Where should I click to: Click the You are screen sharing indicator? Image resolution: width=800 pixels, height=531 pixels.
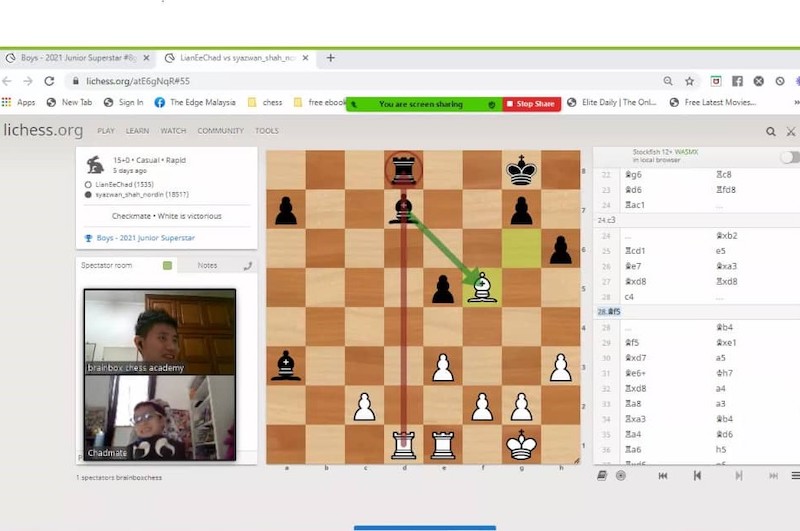point(423,104)
